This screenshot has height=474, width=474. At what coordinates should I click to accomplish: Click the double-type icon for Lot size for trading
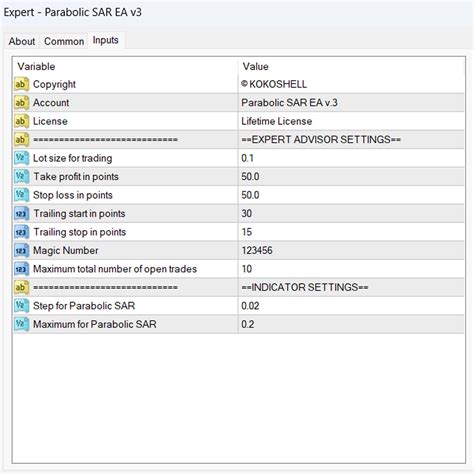click(x=21, y=158)
